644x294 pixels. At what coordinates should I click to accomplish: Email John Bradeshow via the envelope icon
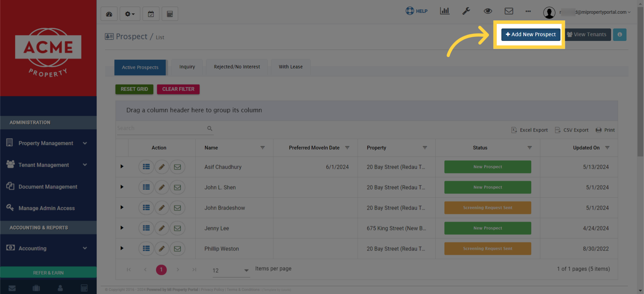click(177, 208)
